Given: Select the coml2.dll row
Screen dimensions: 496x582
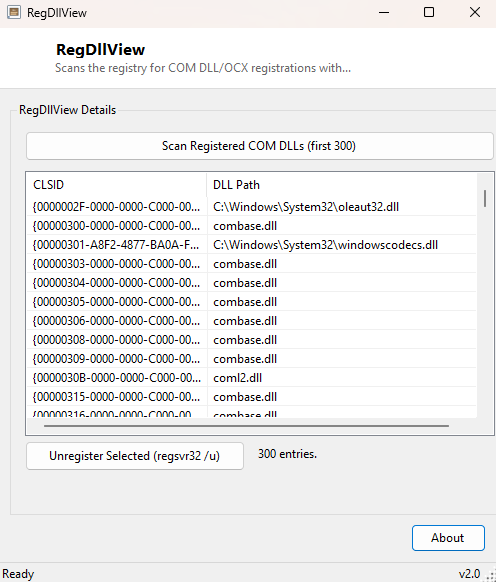Looking at the screenshot, I should coord(252,377).
